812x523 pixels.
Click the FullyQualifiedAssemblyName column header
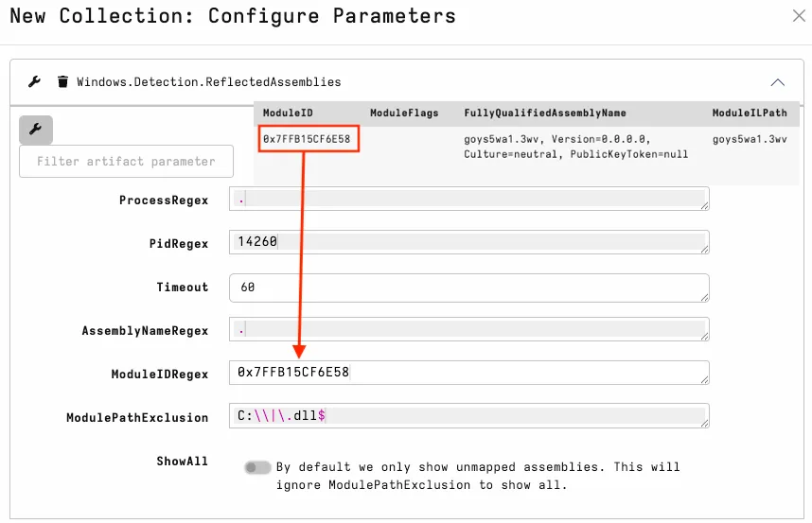click(x=545, y=113)
